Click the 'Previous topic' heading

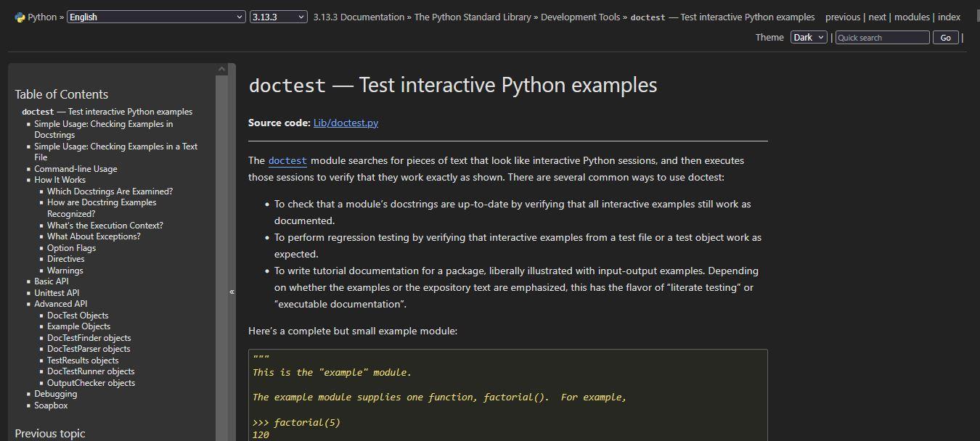[x=49, y=434]
